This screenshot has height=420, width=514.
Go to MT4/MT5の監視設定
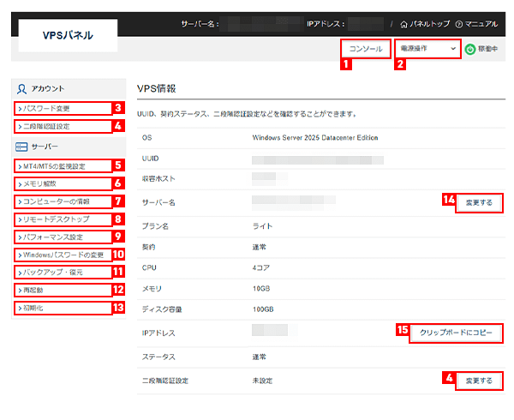[62, 165]
